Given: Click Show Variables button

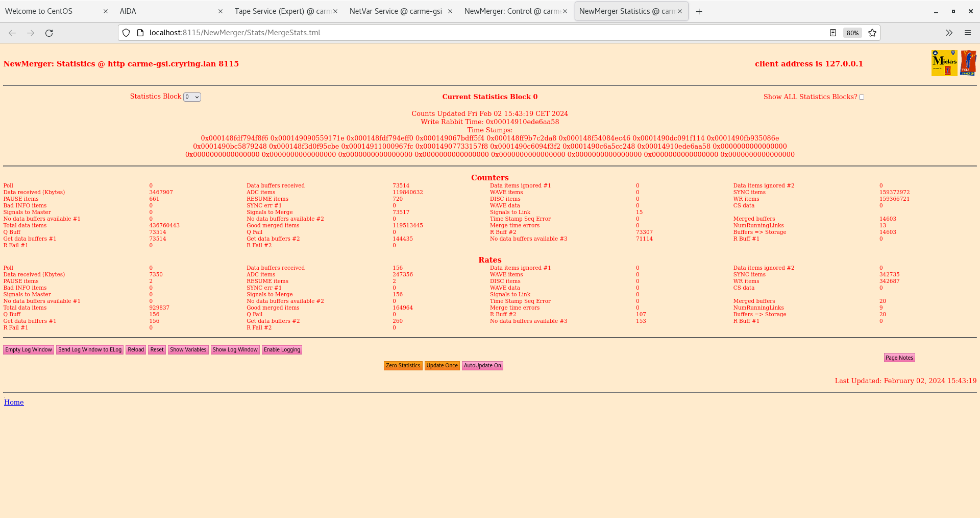Looking at the screenshot, I should click(x=188, y=350).
